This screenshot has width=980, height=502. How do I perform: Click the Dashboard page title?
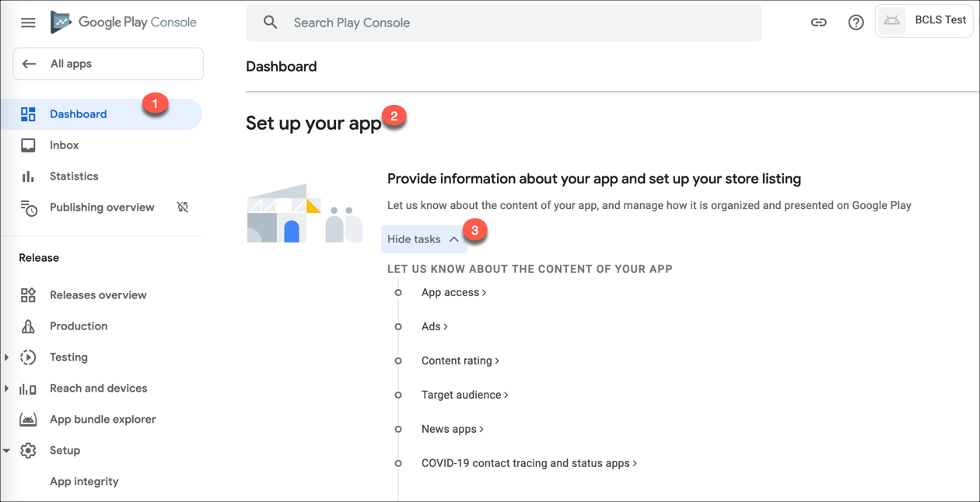(282, 67)
